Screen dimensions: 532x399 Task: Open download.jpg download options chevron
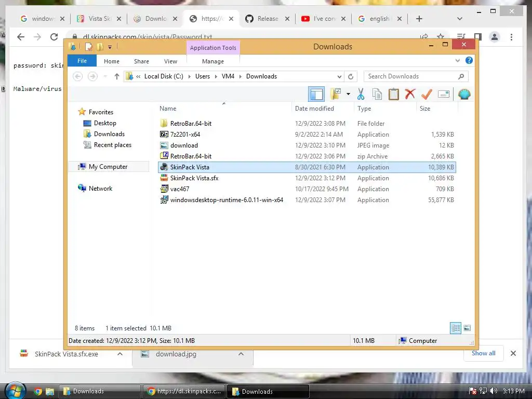tap(241, 354)
